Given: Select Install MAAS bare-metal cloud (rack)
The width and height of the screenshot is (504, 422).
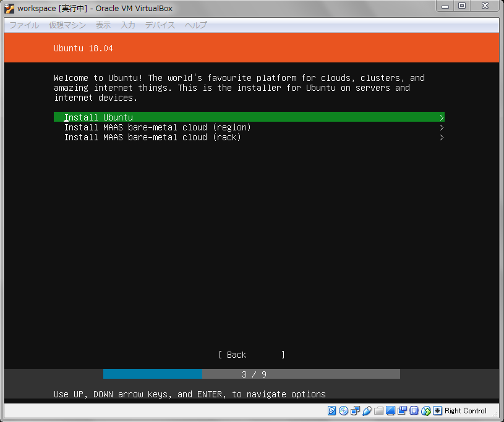Looking at the screenshot, I should pyautogui.click(x=249, y=137).
